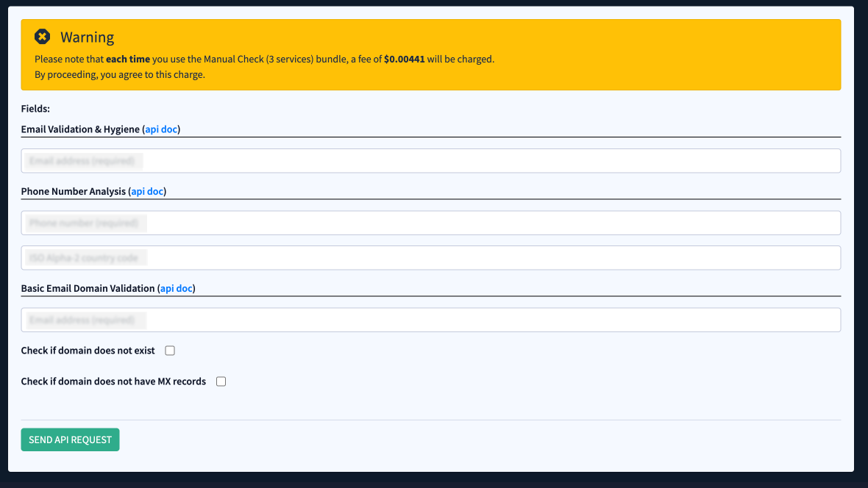
Task: Open api doc link for Email Validation & Hygiene
Action: click(161, 129)
